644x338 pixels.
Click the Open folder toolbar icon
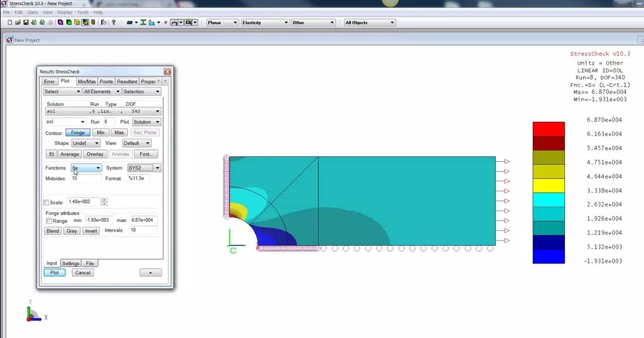click(18, 23)
